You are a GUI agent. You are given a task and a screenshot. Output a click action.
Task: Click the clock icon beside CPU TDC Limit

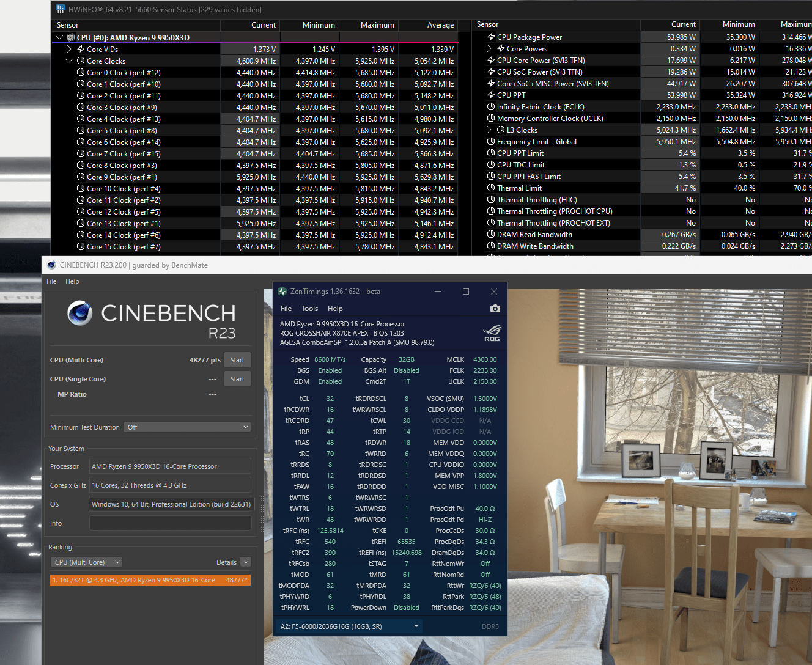(x=491, y=164)
